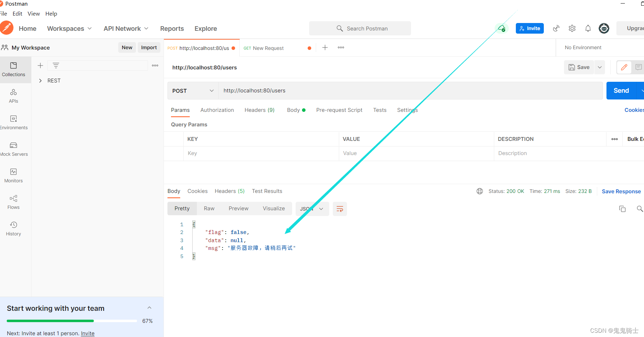
Task: Click the Import button
Action: tap(149, 47)
